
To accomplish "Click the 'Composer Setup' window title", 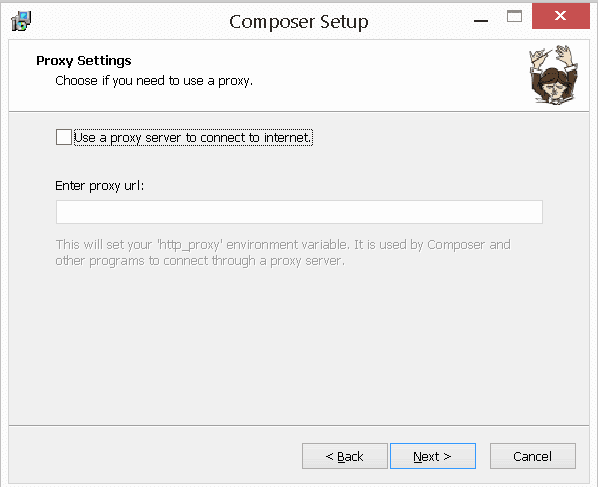I will (x=299, y=22).
